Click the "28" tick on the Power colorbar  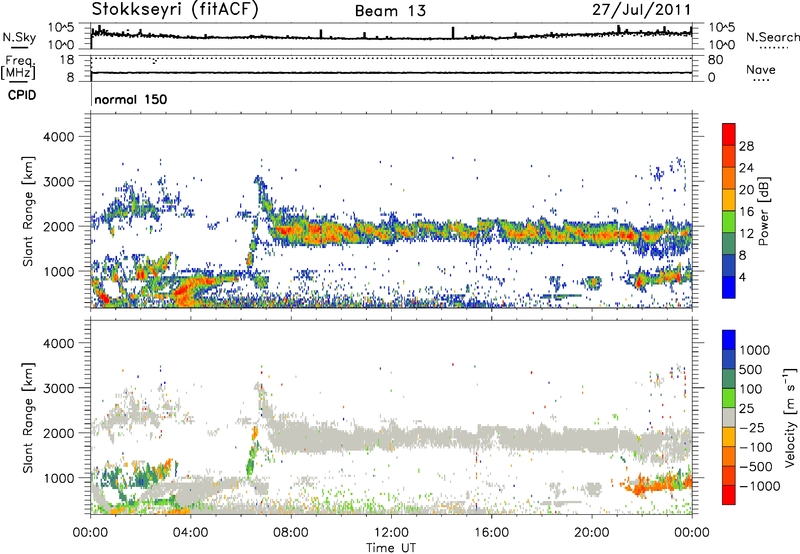pos(746,146)
